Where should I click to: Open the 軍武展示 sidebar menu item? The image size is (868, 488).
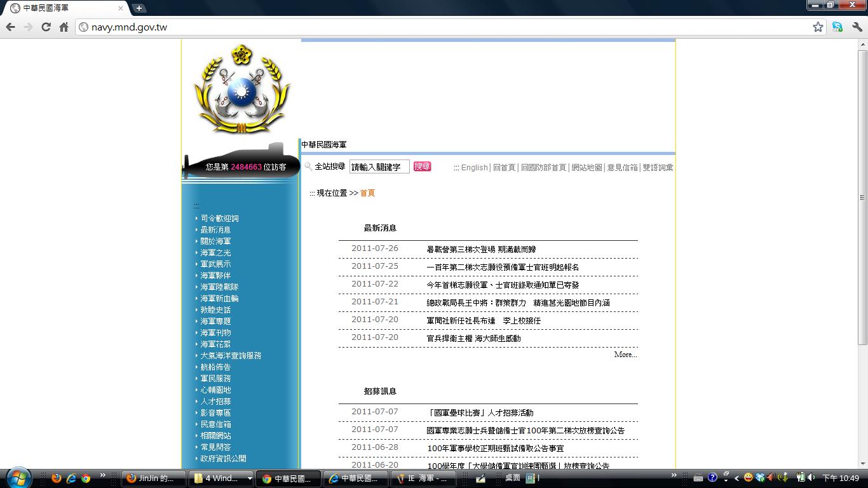(215, 264)
